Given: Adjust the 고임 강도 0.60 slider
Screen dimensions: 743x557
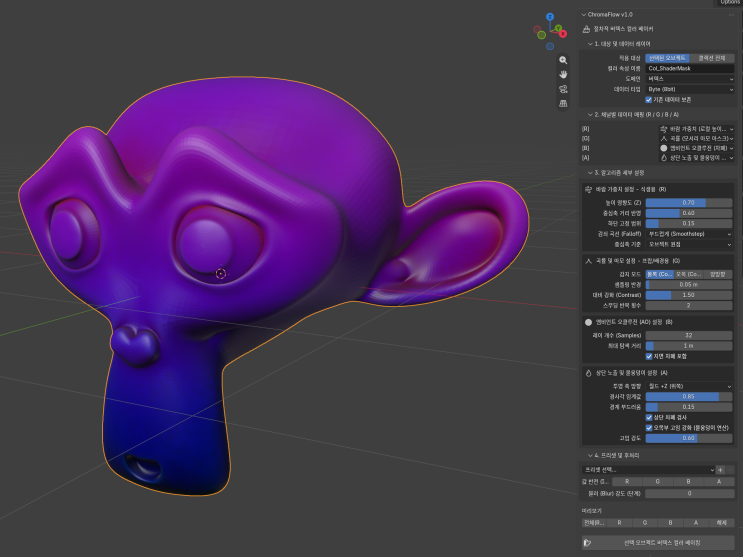Looking at the screenshot, I should coord(689,438).
